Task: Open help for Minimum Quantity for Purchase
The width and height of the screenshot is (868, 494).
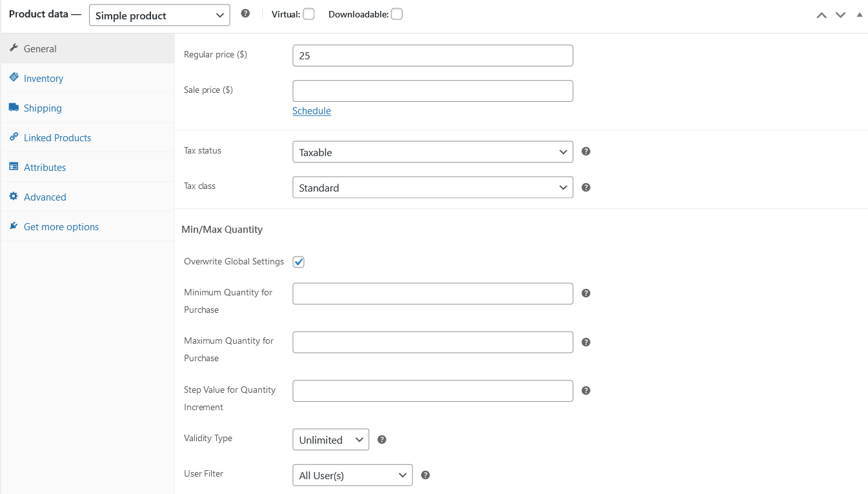Action: [x=585, y=293]
